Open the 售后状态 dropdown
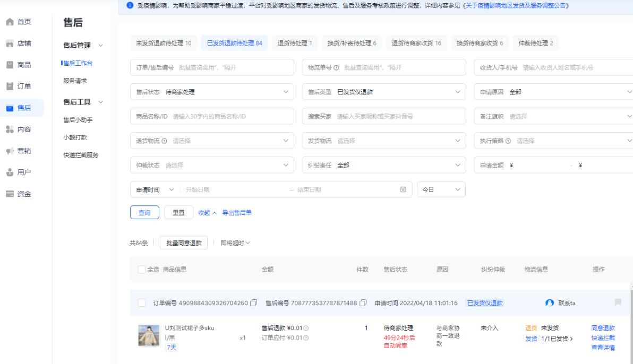 pos(212,91)
